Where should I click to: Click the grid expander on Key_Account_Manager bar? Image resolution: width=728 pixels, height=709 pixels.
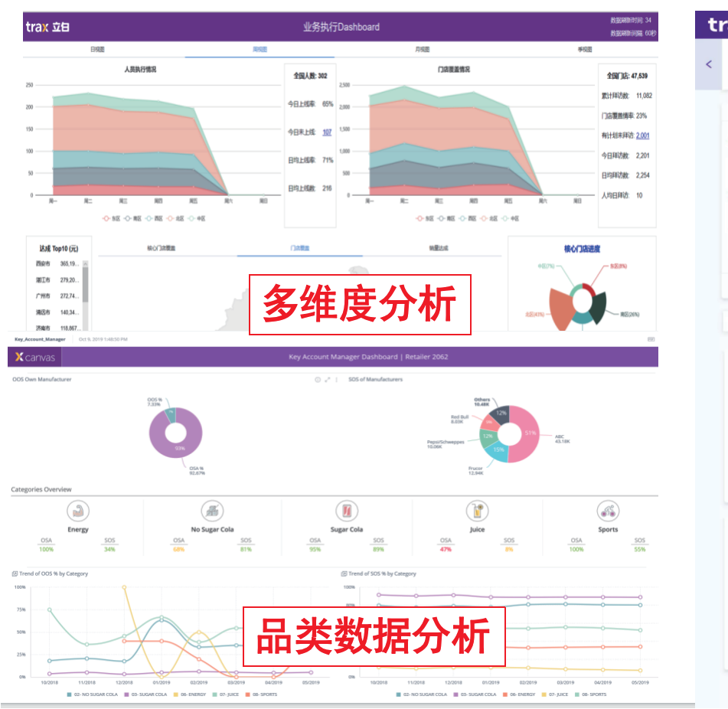click(x=650, y=338)
